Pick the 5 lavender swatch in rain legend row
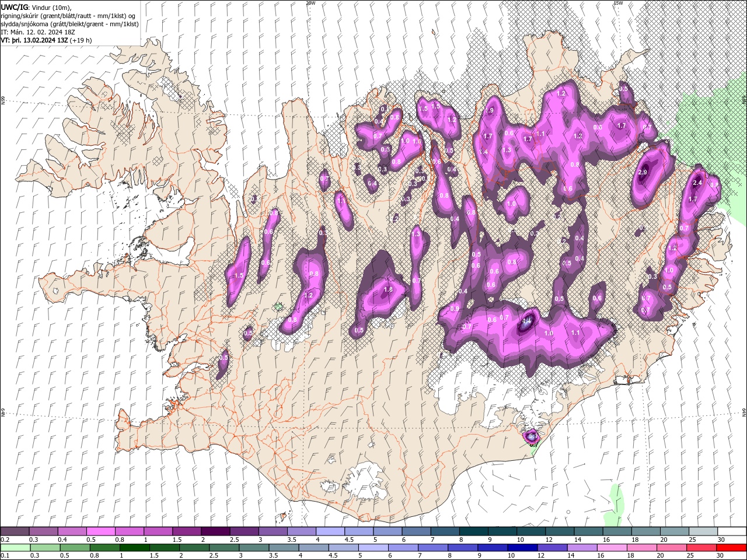Screen dimensions: 747x560 tap(373, 548)
